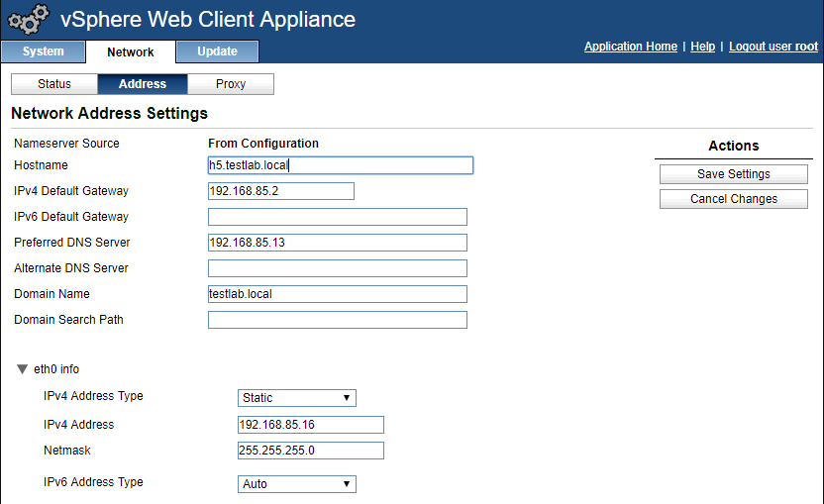Open the IPv4 Address Type dropdown

297,398
